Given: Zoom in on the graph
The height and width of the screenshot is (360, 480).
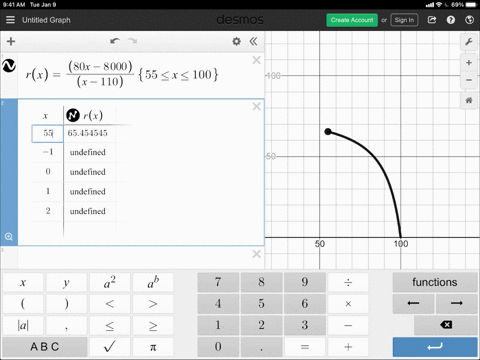Looking at the screenshot, I should pos(469,63).
